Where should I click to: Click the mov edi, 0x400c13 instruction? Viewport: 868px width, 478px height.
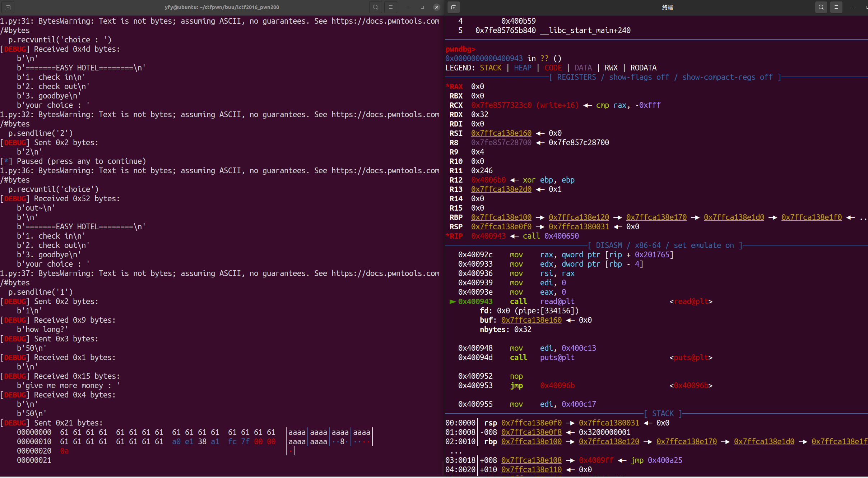[x=527, y=348]
